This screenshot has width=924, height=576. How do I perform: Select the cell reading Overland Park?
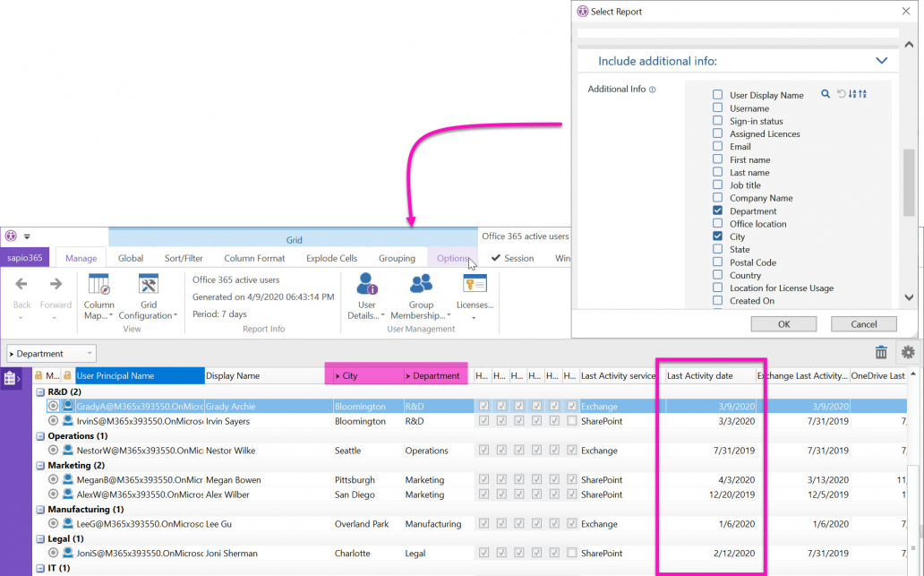[368, 523]
